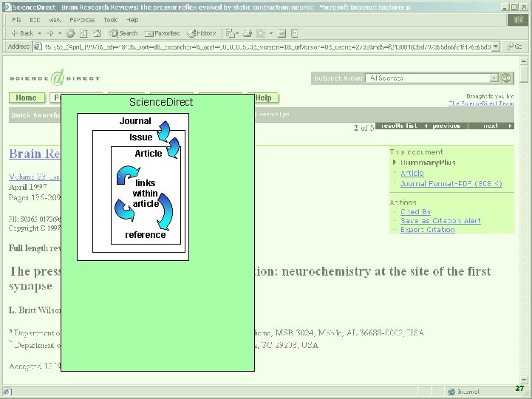Open the Brain Research Reviews journal link
The height and width of the screenshot is (399, 532).
point(35,154)
